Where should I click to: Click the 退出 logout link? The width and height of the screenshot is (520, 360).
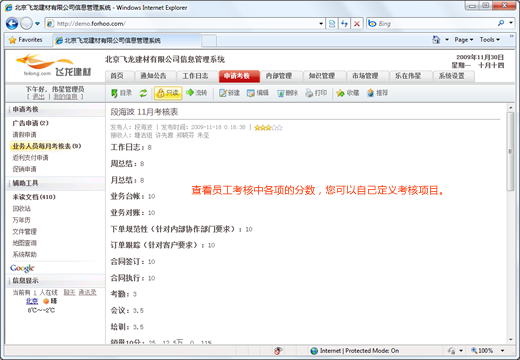[x=38, y=97]
